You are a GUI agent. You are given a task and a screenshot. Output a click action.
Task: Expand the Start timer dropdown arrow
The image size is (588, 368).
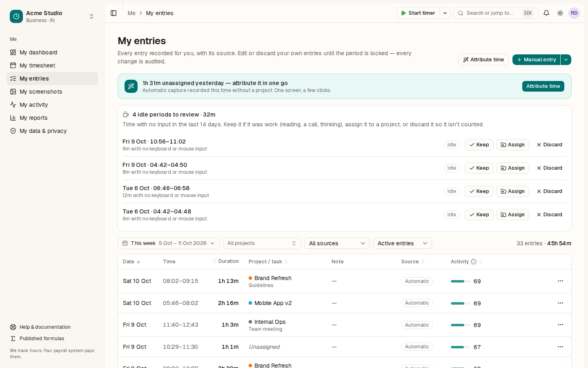pos(445,13)
